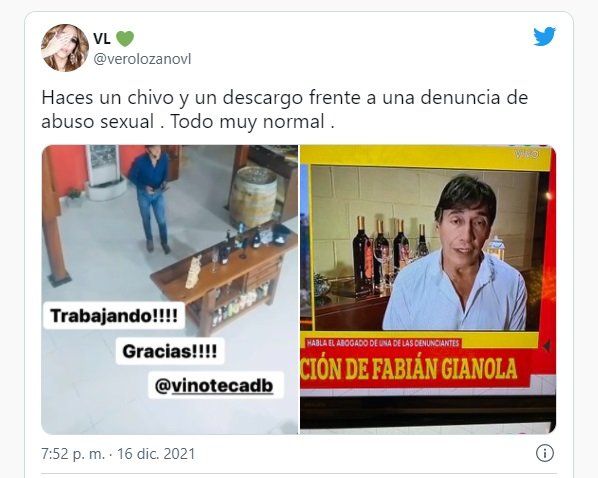Open the @verolozanovl handle link
Viewport: 598px width, 478px height.
[x=142, y=59]
